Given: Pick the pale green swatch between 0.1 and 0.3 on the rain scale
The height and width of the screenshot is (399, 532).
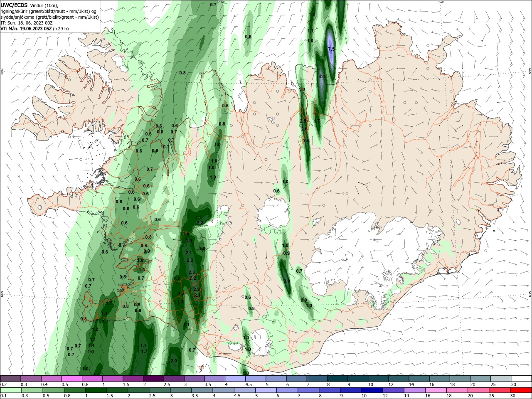Looking at the screenshot, I should [x=11, y=390].
